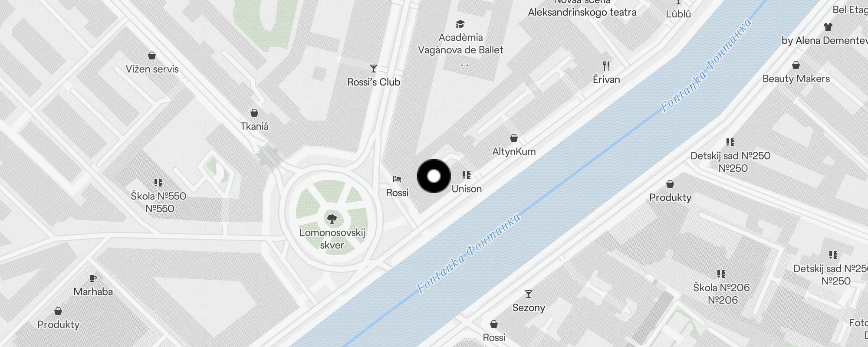Image resolution: width=868 pixels, height=347 pixels.
Task: Click the Škola №550 school icon
Action: pos(158,182)
